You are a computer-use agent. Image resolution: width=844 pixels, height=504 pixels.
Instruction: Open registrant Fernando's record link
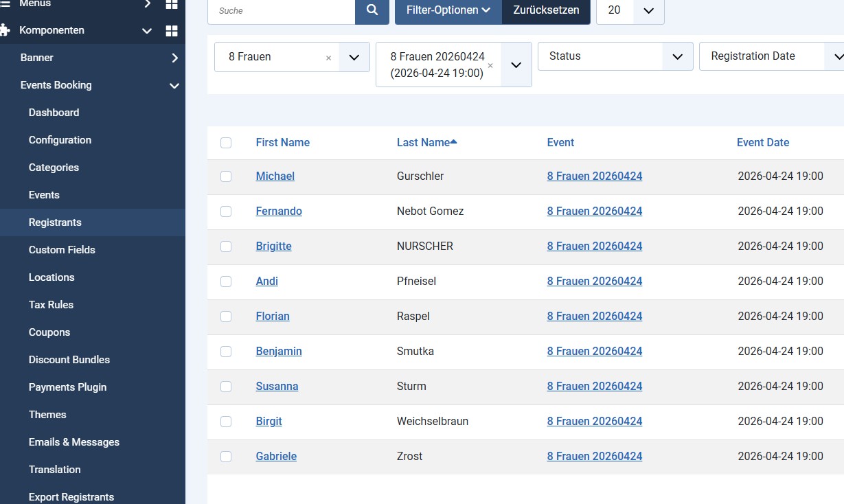[279, 211]
